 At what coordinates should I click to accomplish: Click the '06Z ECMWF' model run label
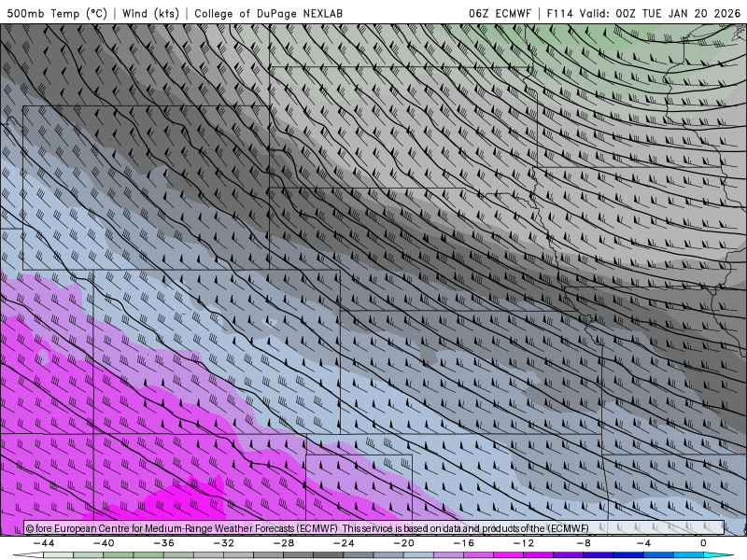pos(500,13)
